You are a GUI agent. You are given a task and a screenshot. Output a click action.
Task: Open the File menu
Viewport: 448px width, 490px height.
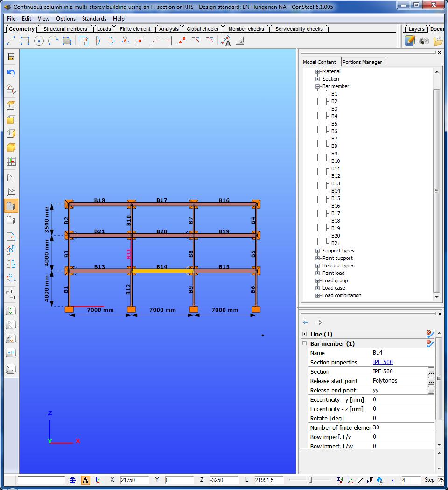pyautogui.click(x=11, y=19)
